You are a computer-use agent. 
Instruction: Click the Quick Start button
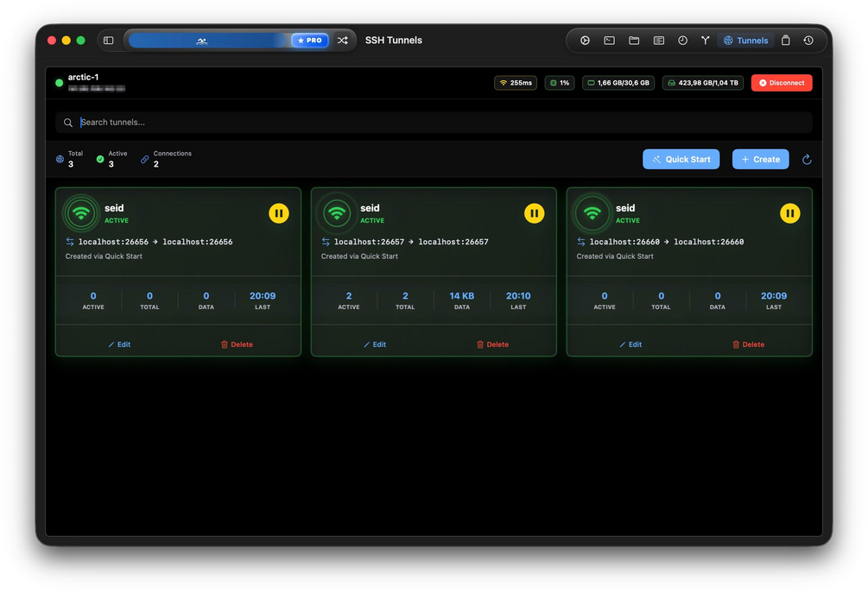pos(681,160)
